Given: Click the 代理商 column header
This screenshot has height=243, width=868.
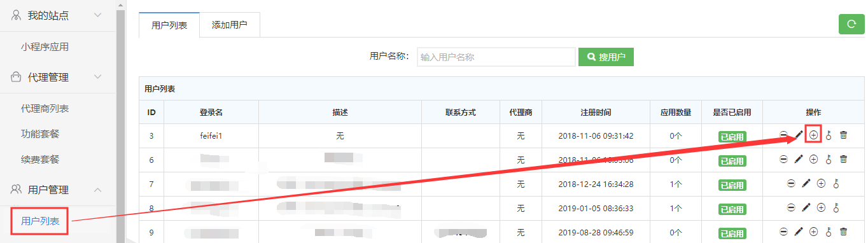Looking at the screenshot, I should pyautogui.click(x=521, y=113).
